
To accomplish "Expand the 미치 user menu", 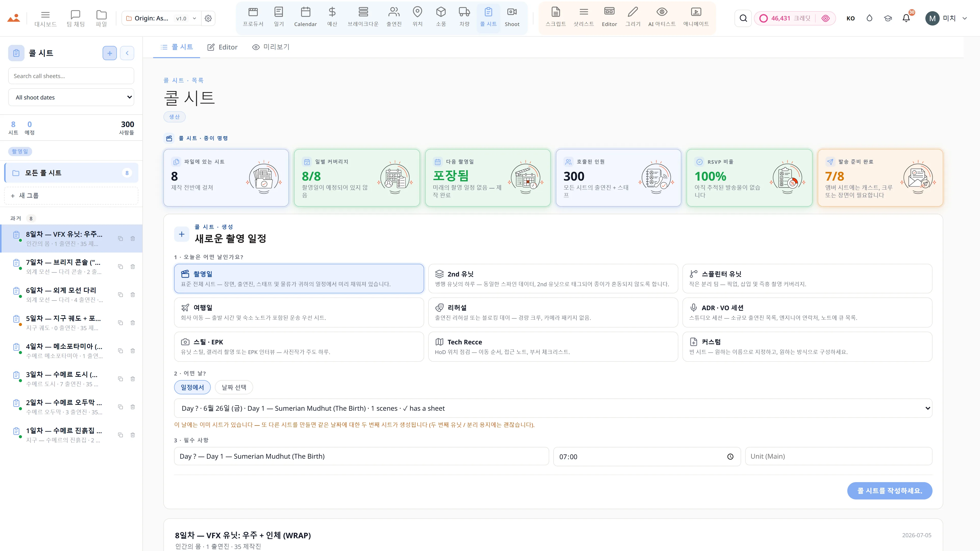I will click(946, 18).
